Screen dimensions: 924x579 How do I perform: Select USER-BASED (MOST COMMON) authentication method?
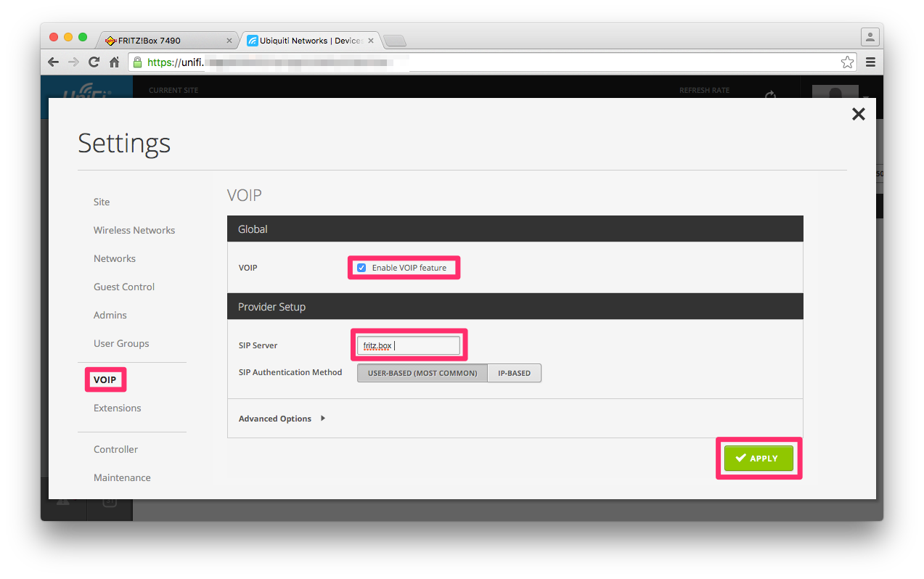coord(422,373)
